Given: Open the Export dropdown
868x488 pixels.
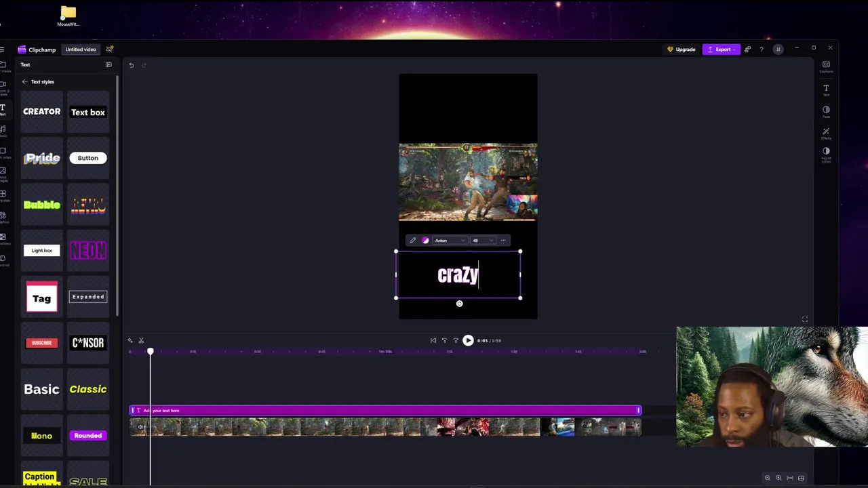Looking at the screenshot, I should click(x=721, y=49).
